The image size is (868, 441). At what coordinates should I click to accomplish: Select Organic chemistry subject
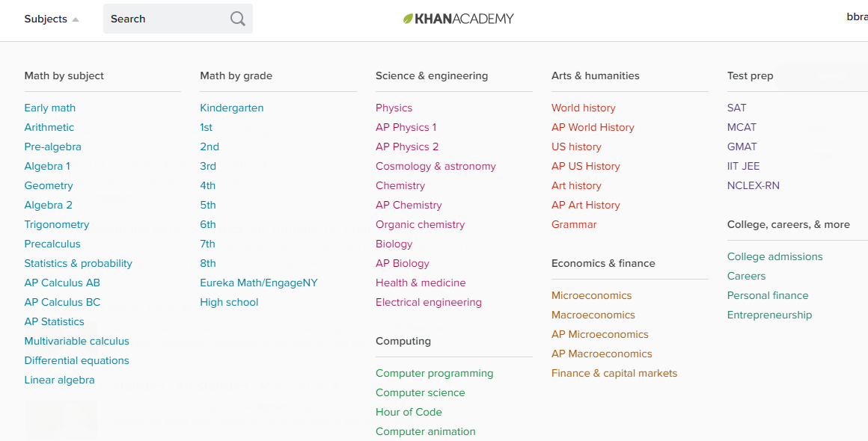pyautogui.click(x=420, y=224)
